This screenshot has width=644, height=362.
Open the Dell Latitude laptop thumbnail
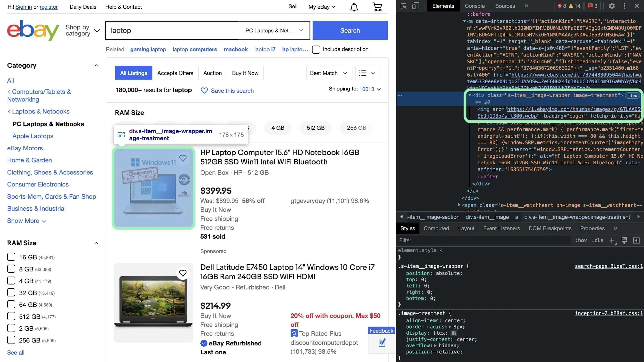pos(153,302)
